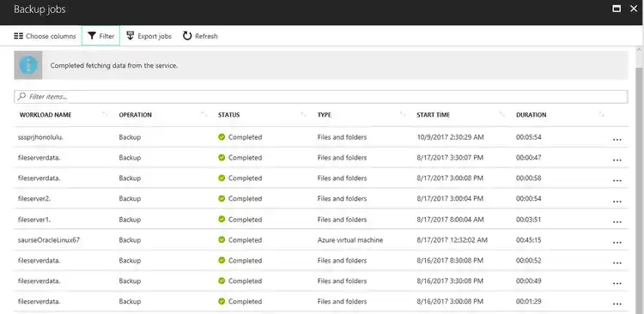644x314 pixels.
Task: Click the Completed status icon for fileserver1
Action: point(222,219)
